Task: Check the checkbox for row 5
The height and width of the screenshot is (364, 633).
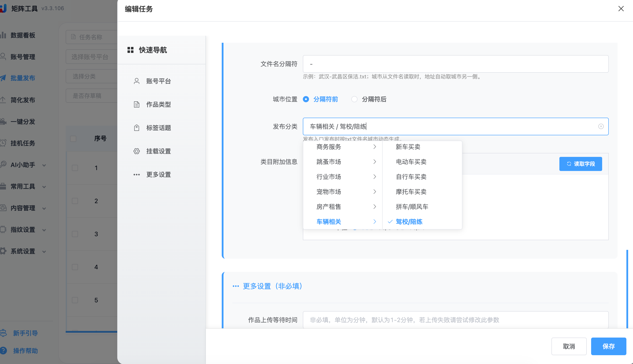Action: 75,300
